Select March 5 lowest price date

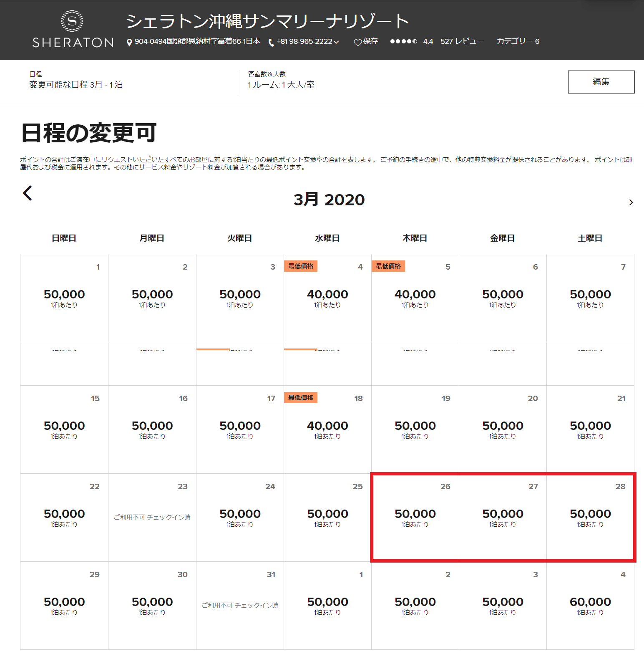tap(415, 298)
